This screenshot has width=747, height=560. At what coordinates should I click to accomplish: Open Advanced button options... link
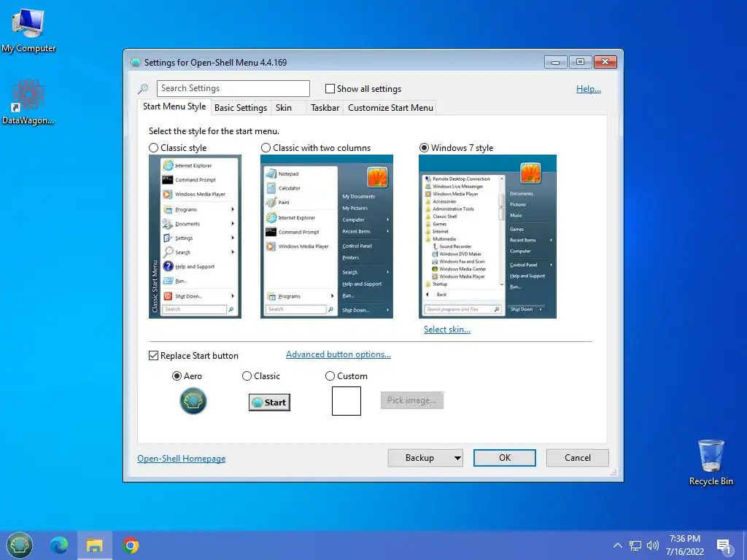point(338,354)
